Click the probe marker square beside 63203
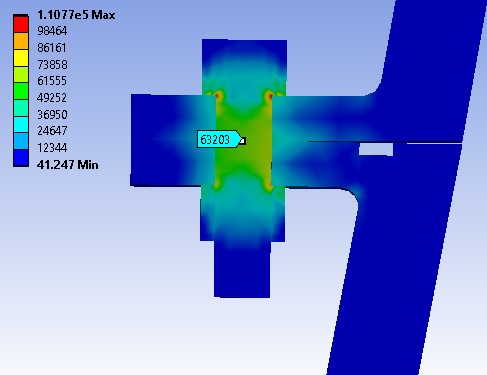487x375 pixels. coord(243,141)
